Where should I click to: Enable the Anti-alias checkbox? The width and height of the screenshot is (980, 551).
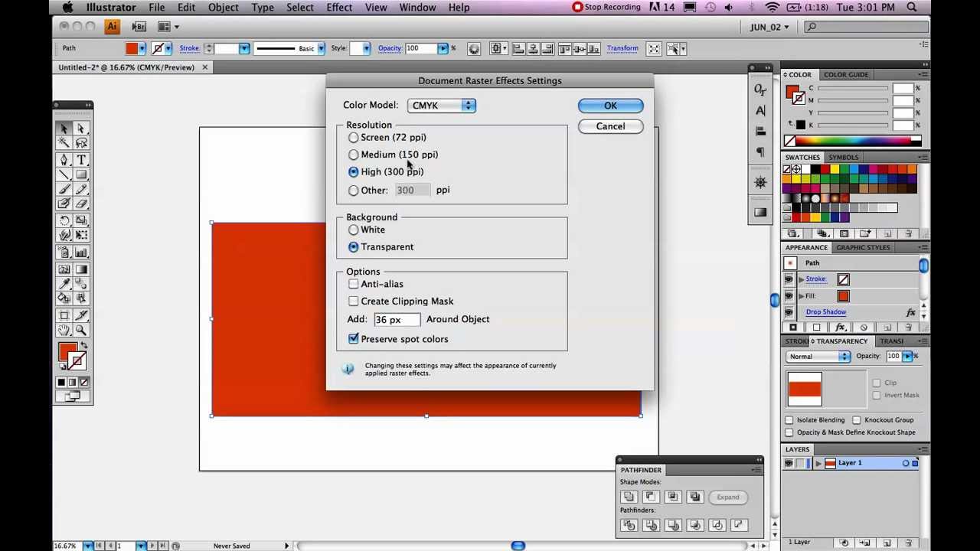(353, 284)
